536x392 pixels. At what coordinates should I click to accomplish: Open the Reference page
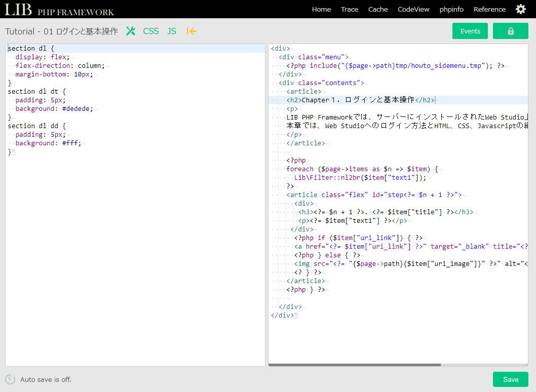tap(489, 9)
